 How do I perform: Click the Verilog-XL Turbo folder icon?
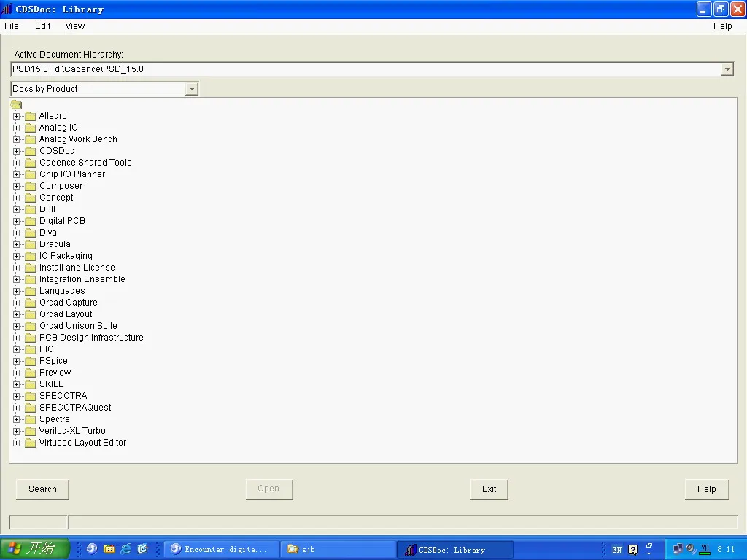(31, 431)
